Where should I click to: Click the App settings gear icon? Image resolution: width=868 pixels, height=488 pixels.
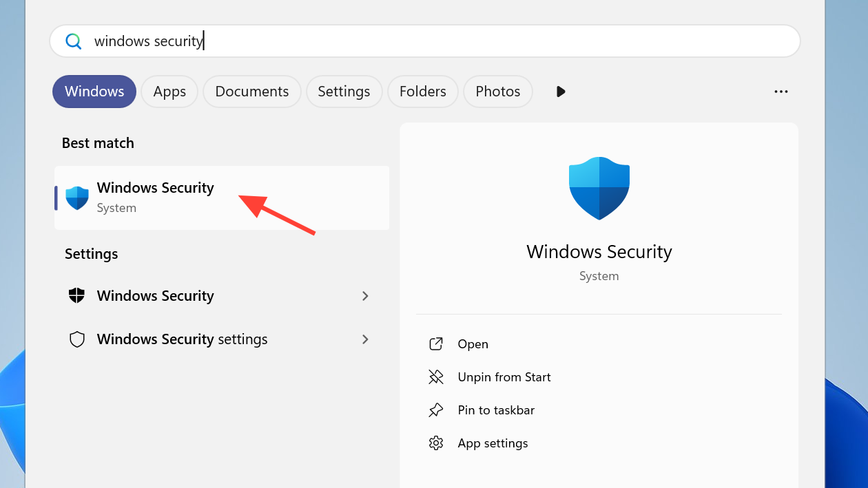coord(435,443)
